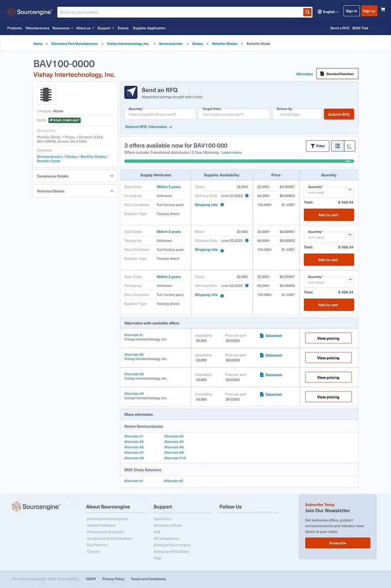The height and width of the screenshot is (588, 391).
Task: Decrease quantity in first offer stepper
Action: (350, 195)
